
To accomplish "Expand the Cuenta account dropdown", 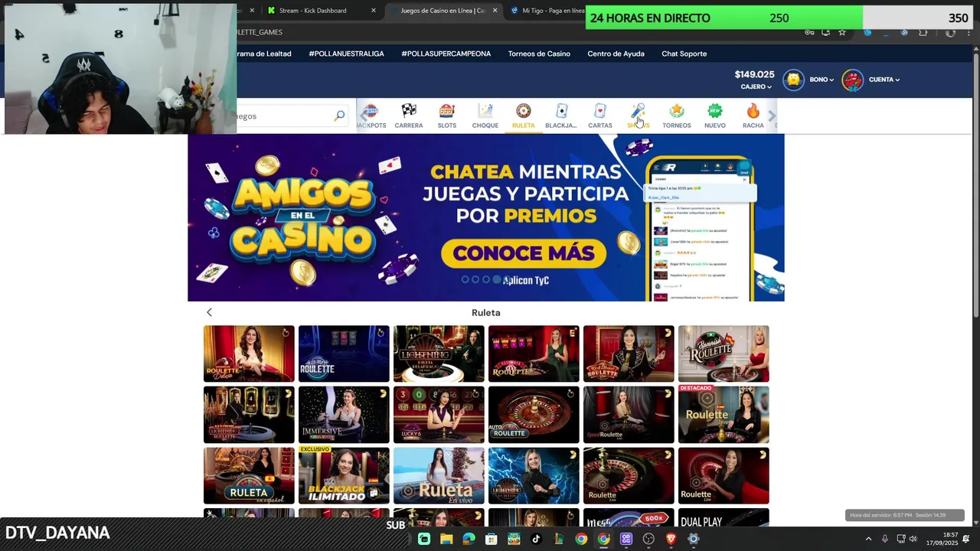I will (x=884, y=80).
